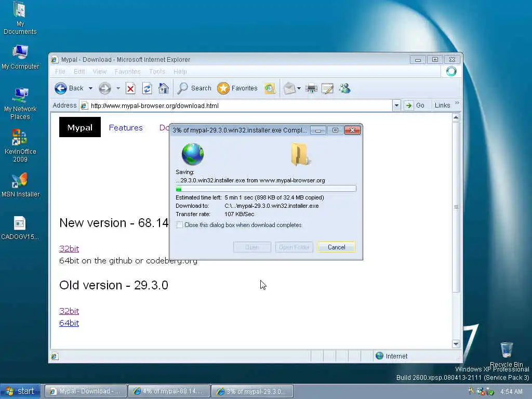Select the MSN Installer desktop icon
Viewport: 532px width, 399px height.
point(20,185)
